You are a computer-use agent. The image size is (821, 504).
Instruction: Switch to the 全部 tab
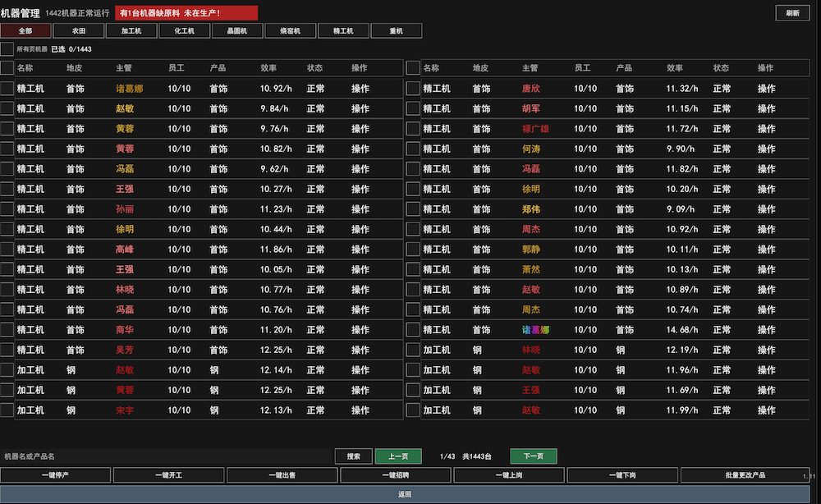pos(25,31)
